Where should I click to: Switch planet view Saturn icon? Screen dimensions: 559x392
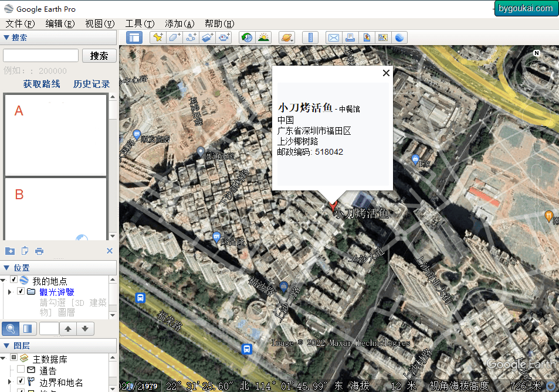(287, 38)
